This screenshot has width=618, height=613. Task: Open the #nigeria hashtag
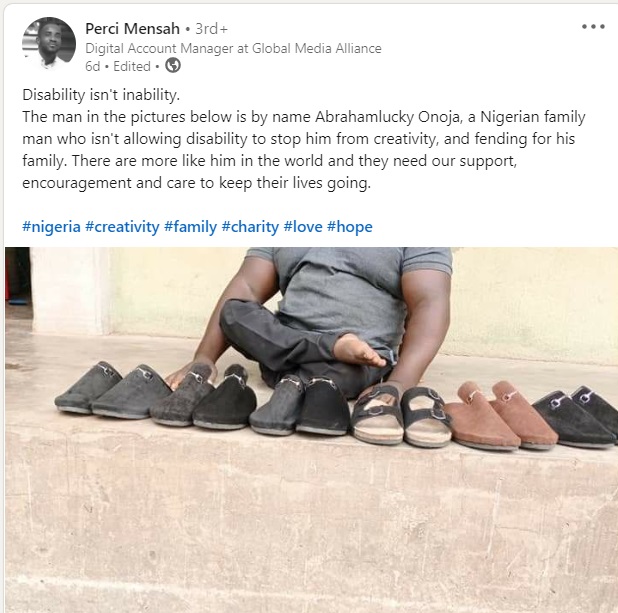click(x=51, y=227)
